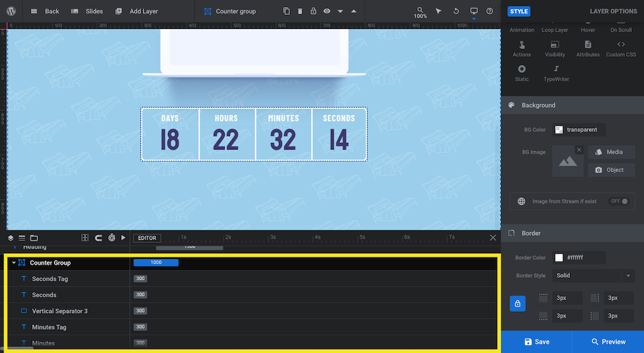Image resolution: width=644 pixels, height=353 pixels.
Task: Open the desktop device size selector
Action: tap(474, 12)
